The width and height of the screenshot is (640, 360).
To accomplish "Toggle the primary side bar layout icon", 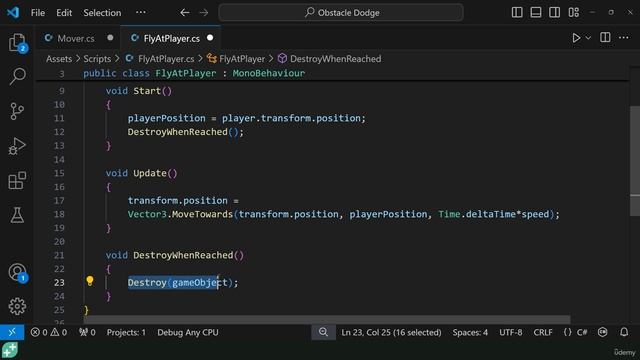I will pyautogui.click(x=517, y=12).
